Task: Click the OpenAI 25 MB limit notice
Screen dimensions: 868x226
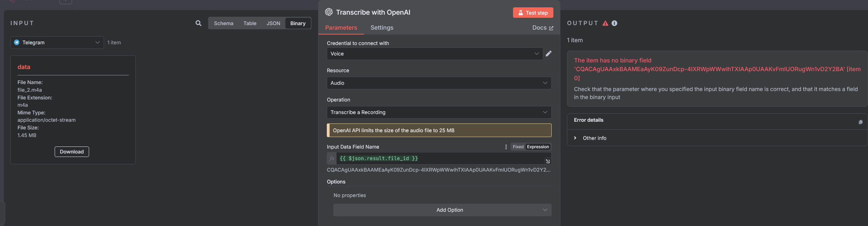Action: click(x=439, y=130)
